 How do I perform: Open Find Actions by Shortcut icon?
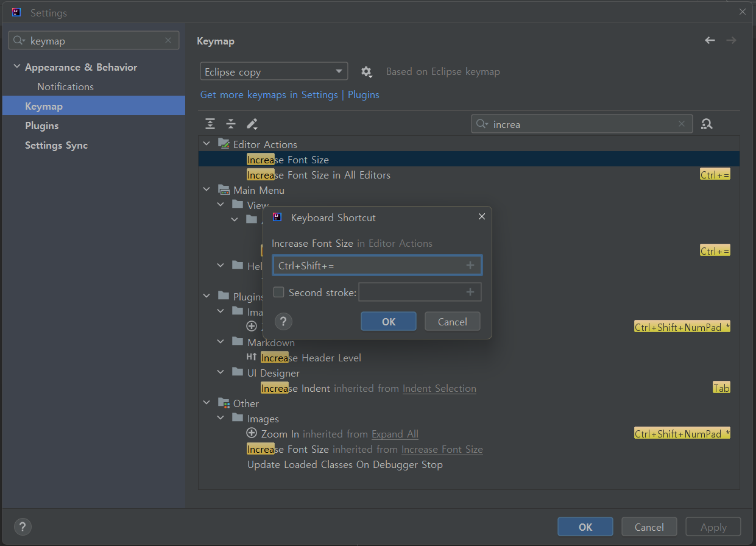coord(707,124)
